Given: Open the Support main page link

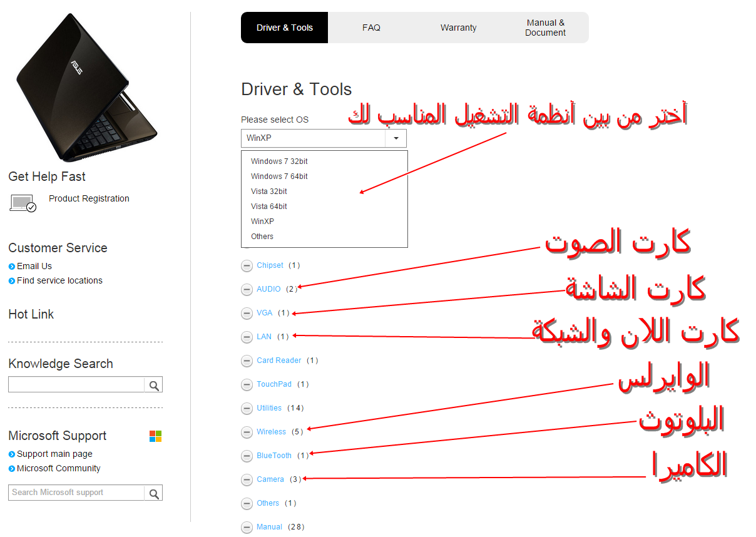Looking at the screenshot, I should [54, 454].
